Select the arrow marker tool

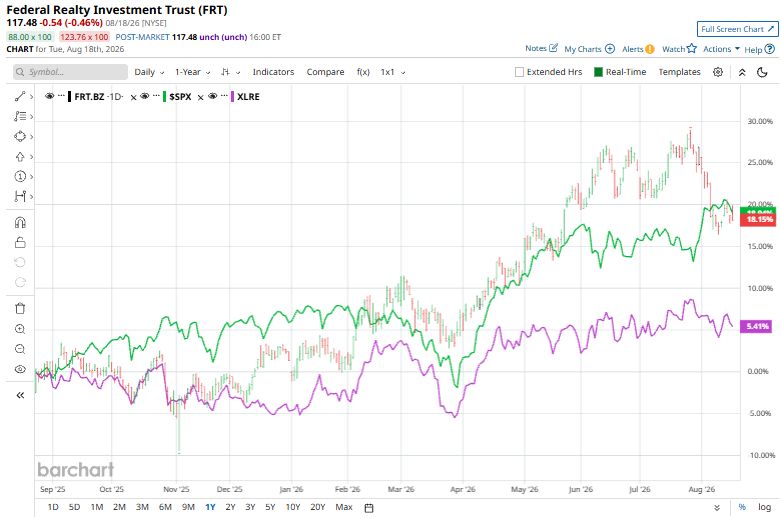point(19,157)
